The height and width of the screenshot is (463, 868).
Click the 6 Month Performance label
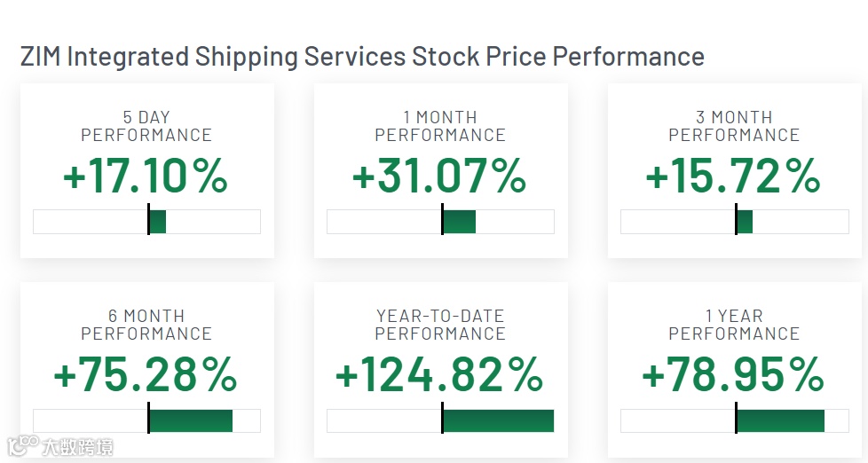pos(146,325)
